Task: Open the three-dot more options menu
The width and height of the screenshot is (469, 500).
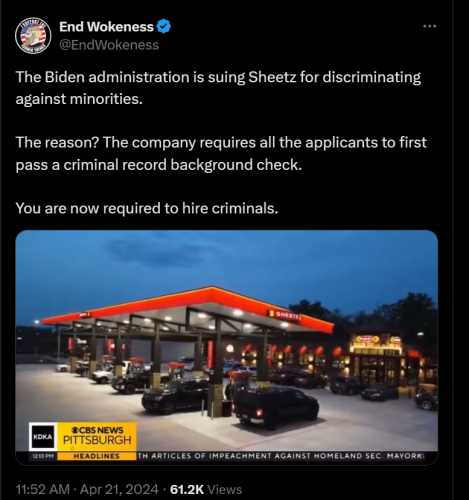Action: (430, 26)
